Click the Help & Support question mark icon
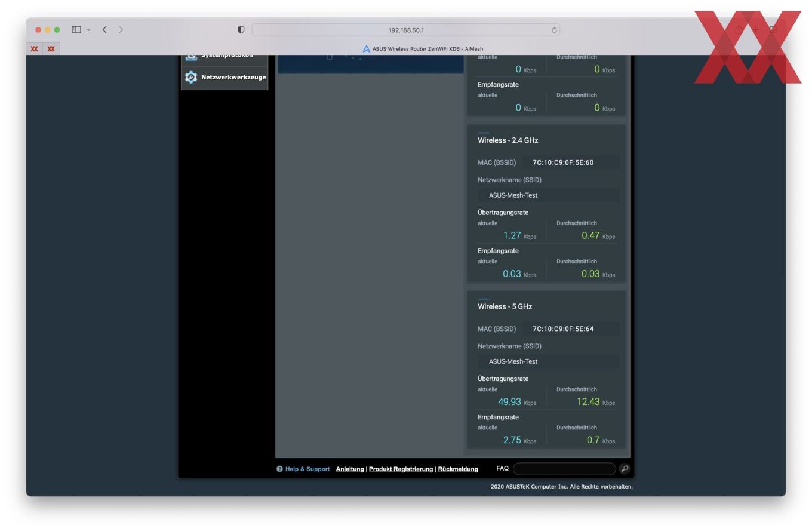Image resolution: width=812 pixels, height=531 pixels. [x=279, y=469]
